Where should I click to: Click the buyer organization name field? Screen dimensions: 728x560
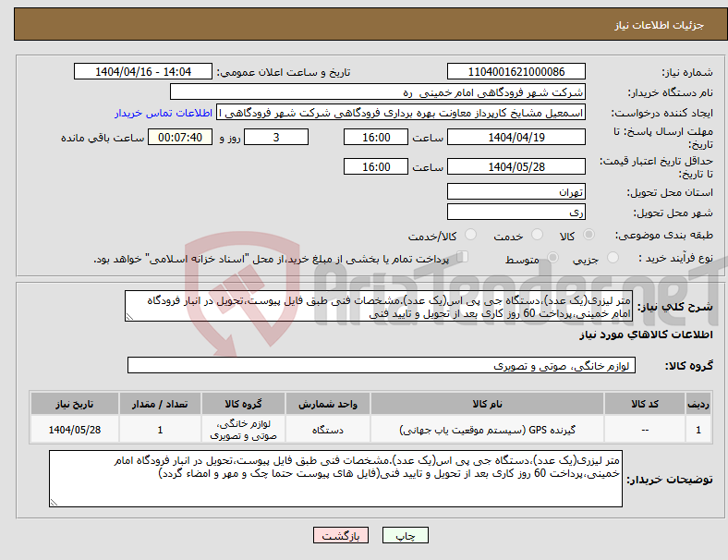[378, 91]
